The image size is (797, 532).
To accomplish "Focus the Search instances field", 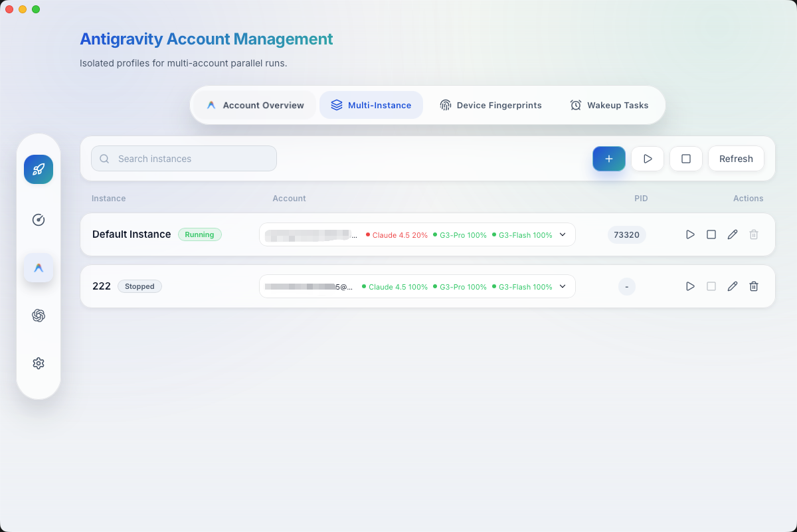I will coord(184,159).
